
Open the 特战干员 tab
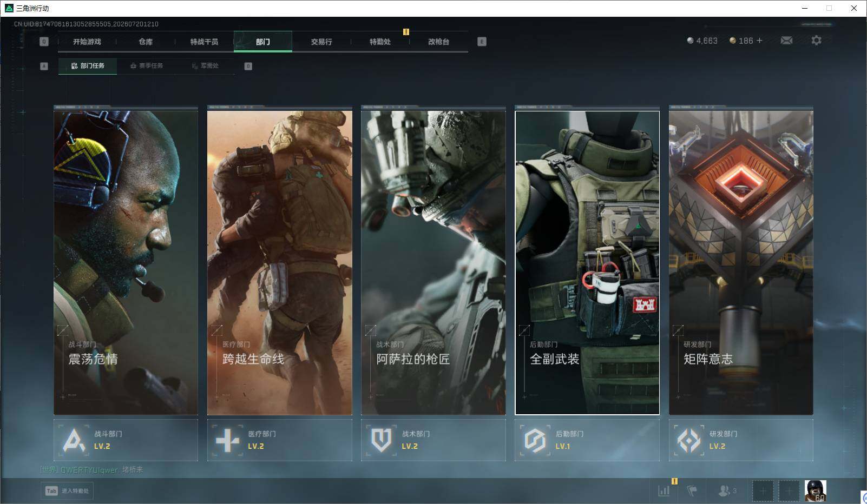[x=204, y=42]
